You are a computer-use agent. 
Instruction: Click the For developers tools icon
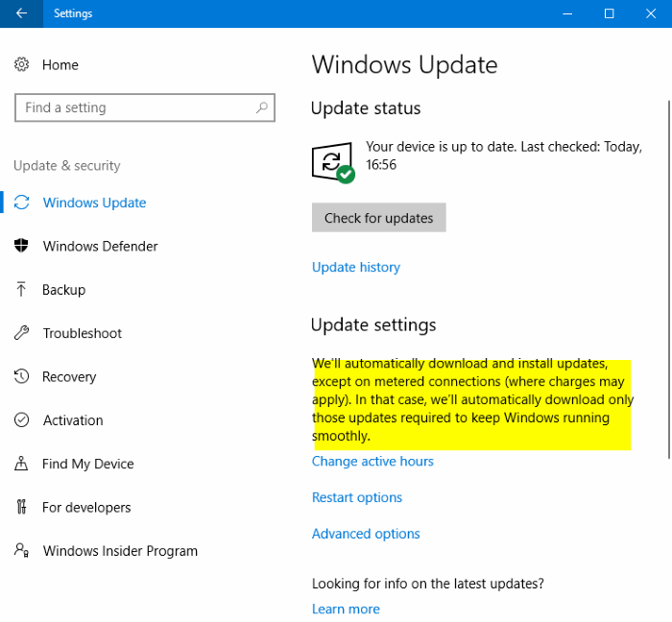point(21,507)
